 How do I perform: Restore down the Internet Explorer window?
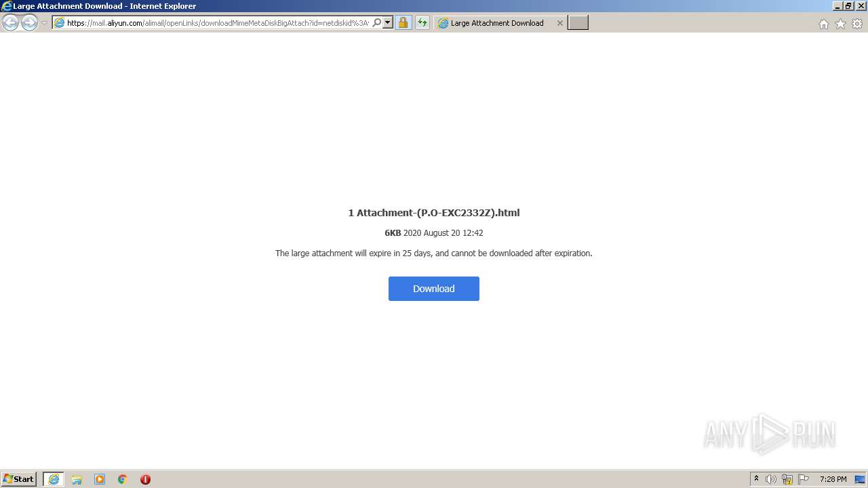click(x=848, y=6)
